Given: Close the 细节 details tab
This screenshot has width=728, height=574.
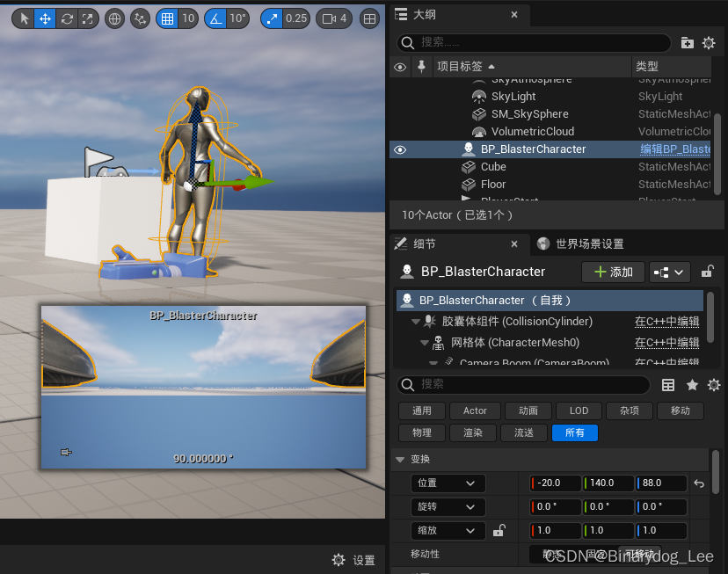Looking at the screenshot, I should click(x=514, y=244).
